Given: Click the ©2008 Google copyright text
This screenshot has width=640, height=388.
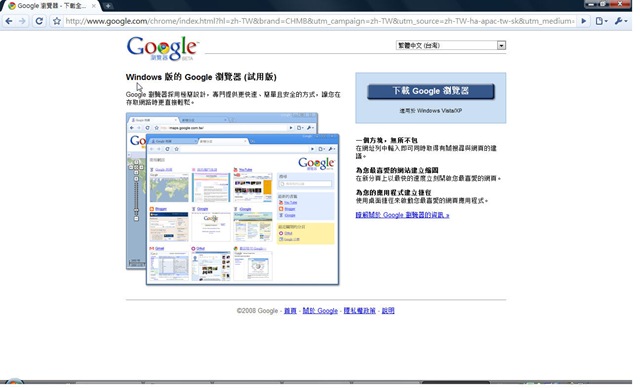Looking at the screenshot, I should [x=257, y=311].
